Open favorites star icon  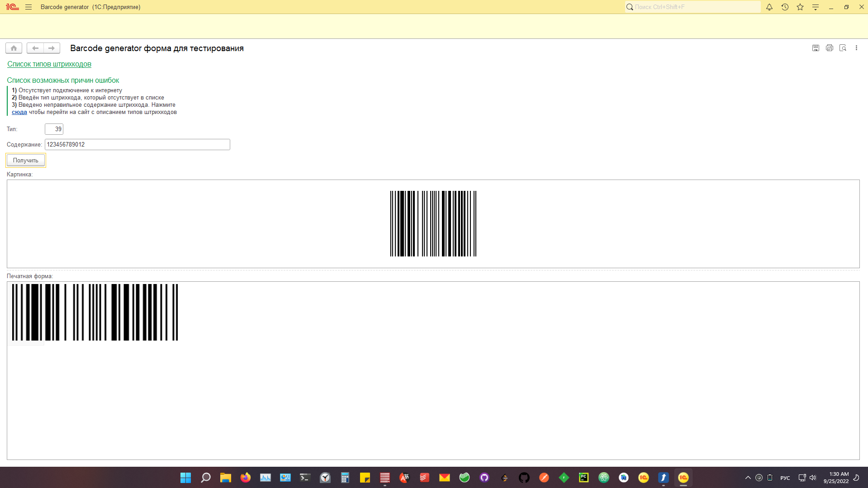(x=800, y=7)
